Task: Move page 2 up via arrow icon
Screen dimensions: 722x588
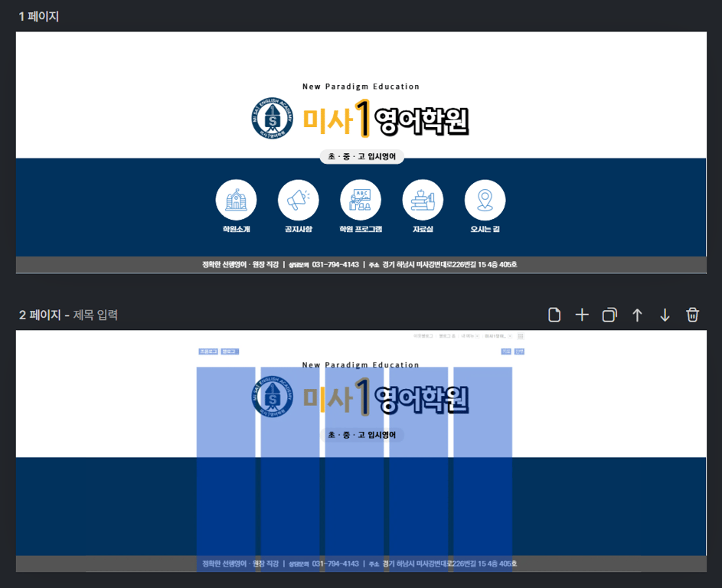Action: click(x=637, y=315)
